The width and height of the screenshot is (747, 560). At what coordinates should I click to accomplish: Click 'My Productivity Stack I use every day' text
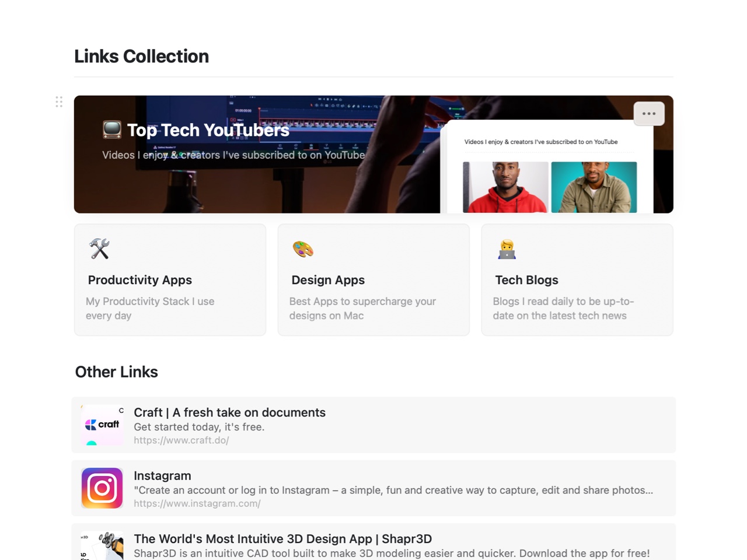coord(150,309)
